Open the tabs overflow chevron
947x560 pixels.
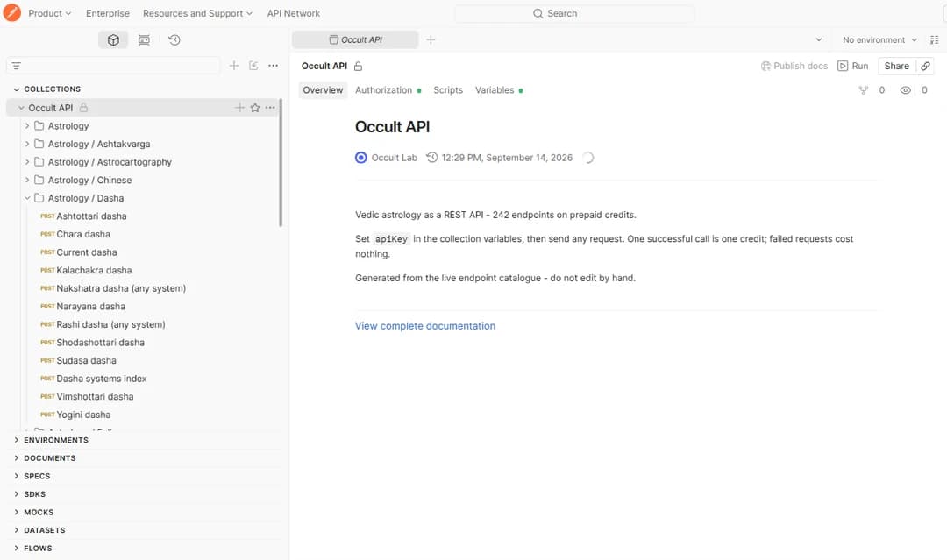[819, 39]
